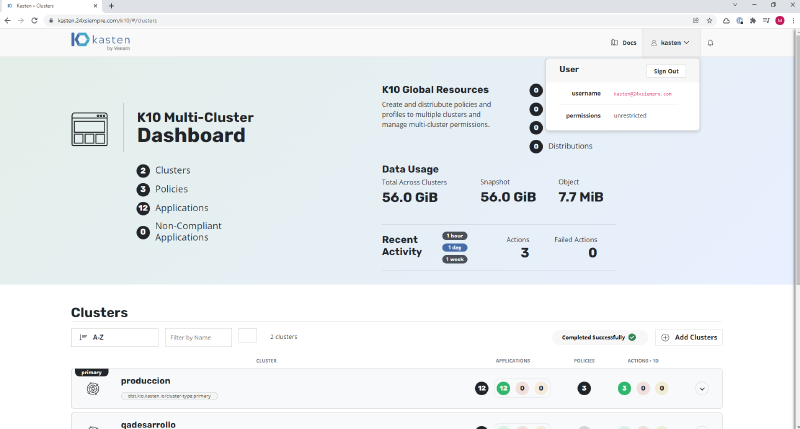
Task: Open the Docs link in header
Action: [x=623, y=43]
